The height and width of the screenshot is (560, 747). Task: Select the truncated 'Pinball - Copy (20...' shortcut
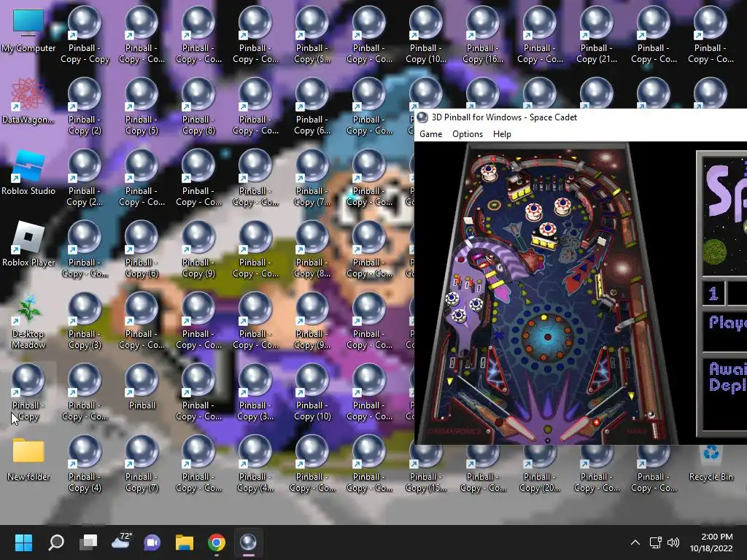[x=539, y=469]
